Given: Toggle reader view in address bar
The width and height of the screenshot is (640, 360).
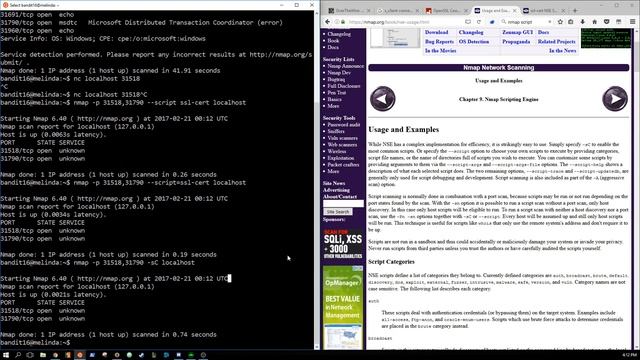Looking at the screenshot, I should point(468,22).
